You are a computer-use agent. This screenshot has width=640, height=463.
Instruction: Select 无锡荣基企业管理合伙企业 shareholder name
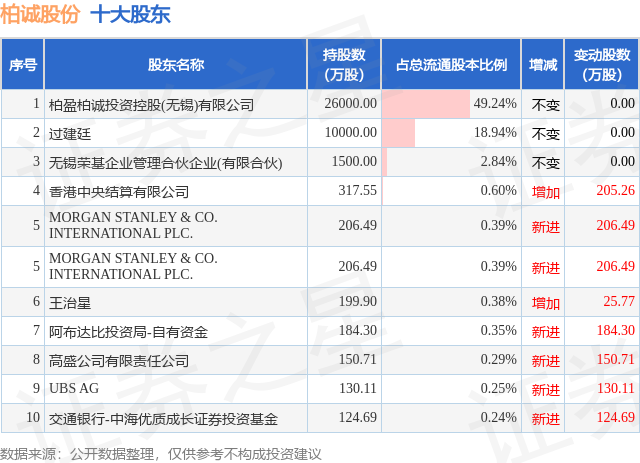tap(165, 163)
